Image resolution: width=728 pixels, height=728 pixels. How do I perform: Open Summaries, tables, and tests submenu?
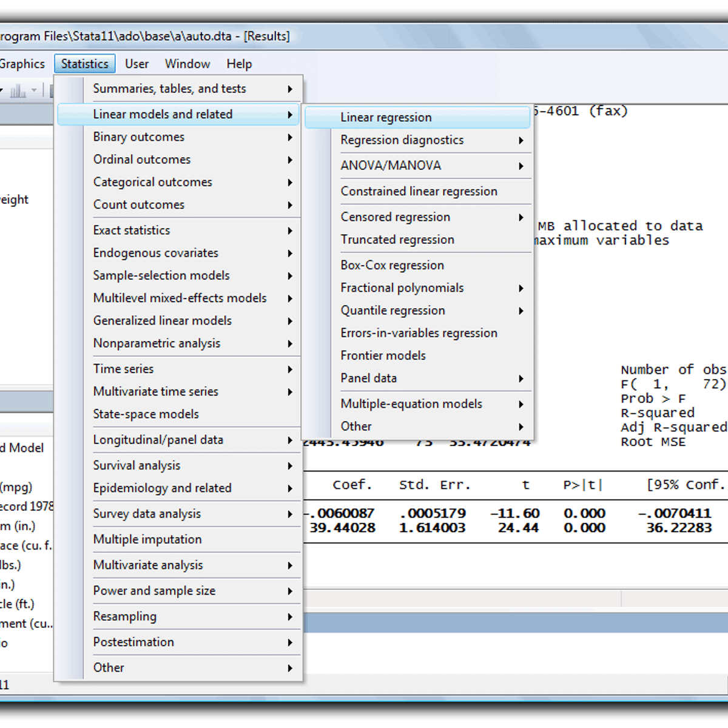pyautogui.click(x=169, y=89)
